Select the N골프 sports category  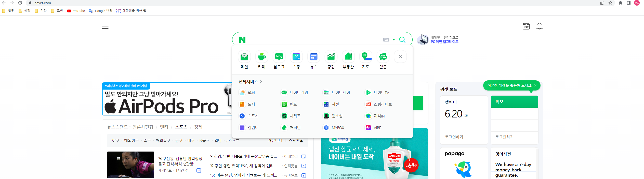point(204,141)
